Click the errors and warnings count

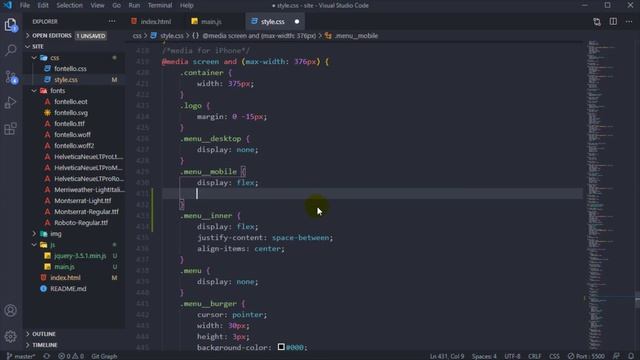pos(70,356)
